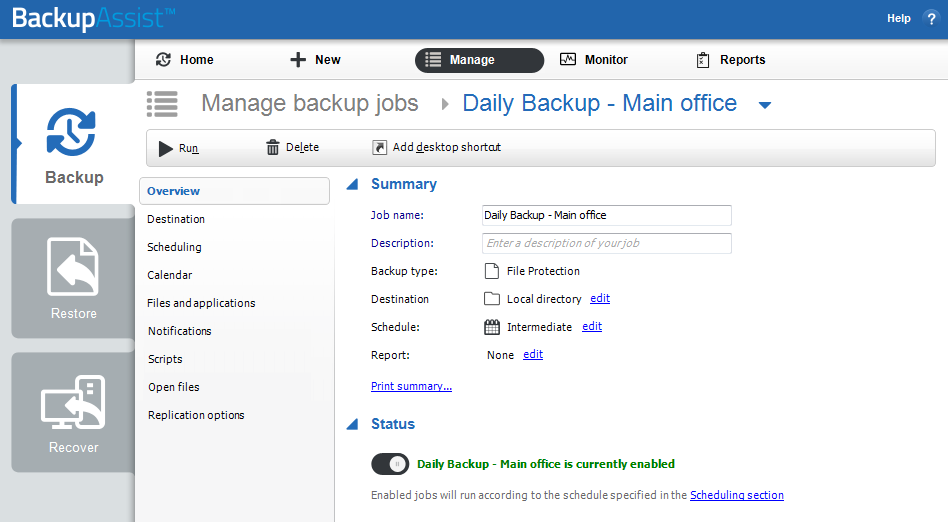Open Open files settings
948x522 pixels.
tap(174, 387)
